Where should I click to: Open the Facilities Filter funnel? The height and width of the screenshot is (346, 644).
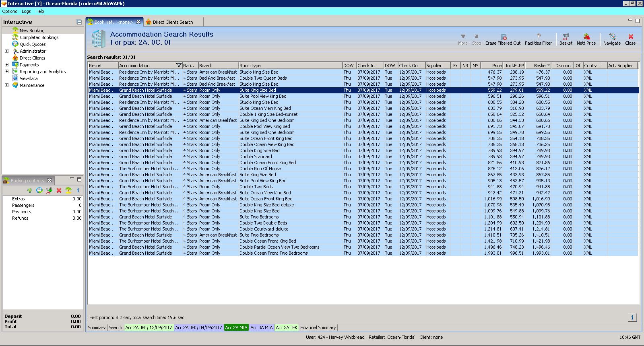coord(539,37)
